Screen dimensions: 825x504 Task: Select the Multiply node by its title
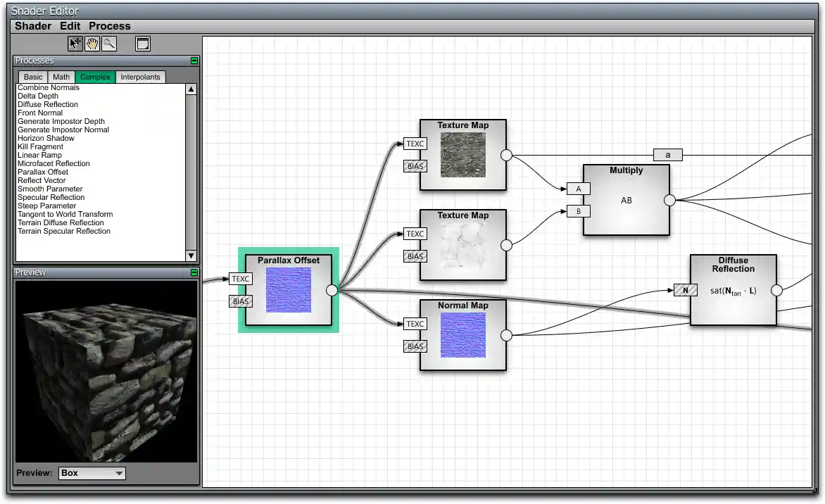626,170
